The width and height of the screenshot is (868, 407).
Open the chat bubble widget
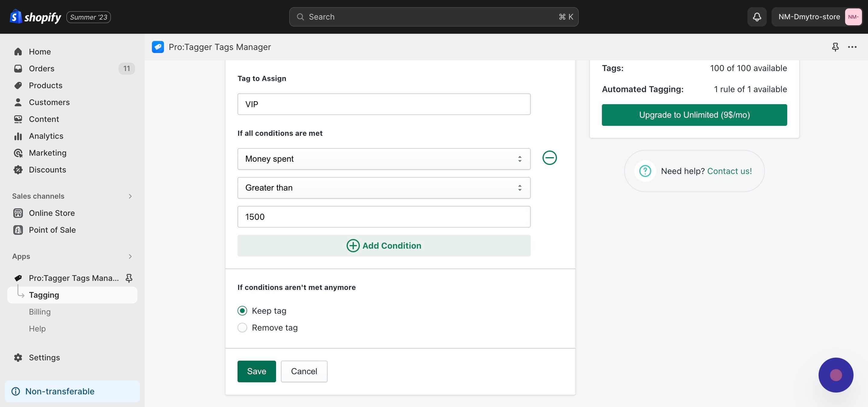[x=836, y=375]
